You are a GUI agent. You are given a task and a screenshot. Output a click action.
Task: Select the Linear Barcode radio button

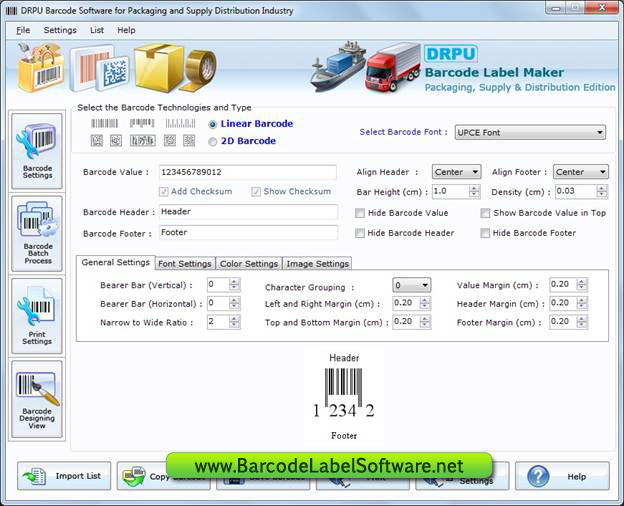tap(213, 125)
